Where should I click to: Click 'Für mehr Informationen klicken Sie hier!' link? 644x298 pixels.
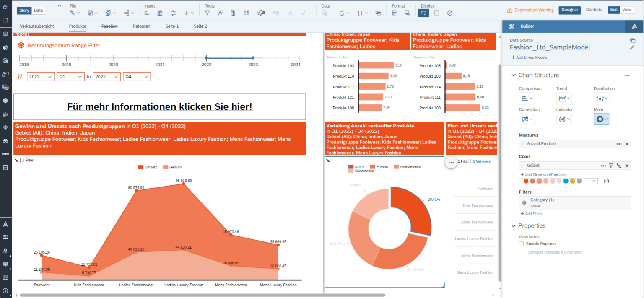tap(159, 107)
